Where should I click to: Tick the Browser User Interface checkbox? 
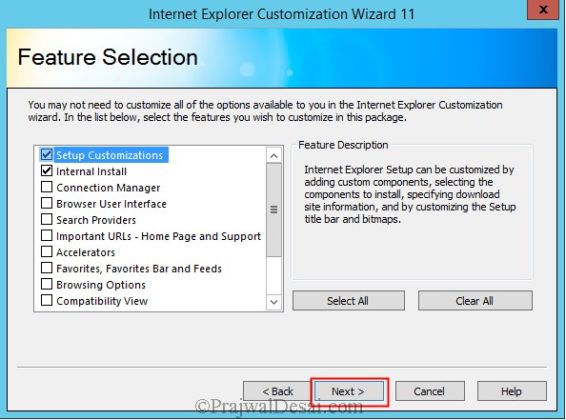[x=47, y=203]
